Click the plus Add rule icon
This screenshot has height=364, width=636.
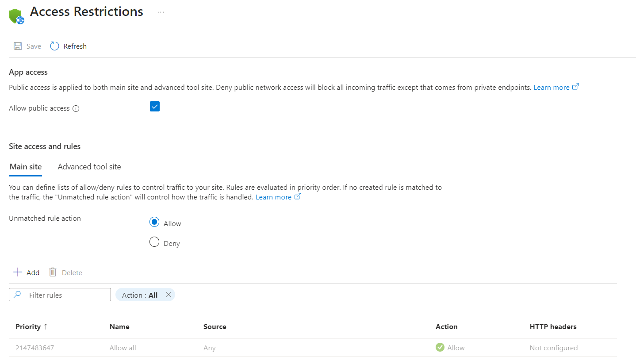click(x=18, y=272)
